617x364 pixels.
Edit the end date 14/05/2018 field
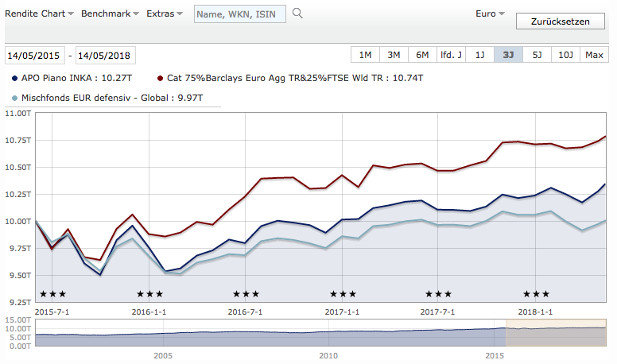click(x=106, y=55)
